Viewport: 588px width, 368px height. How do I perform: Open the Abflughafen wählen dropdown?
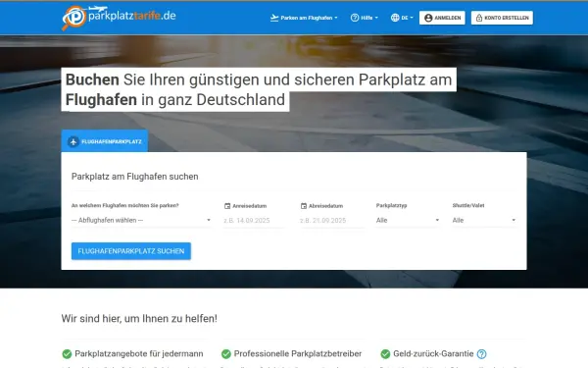pos(141,221)
